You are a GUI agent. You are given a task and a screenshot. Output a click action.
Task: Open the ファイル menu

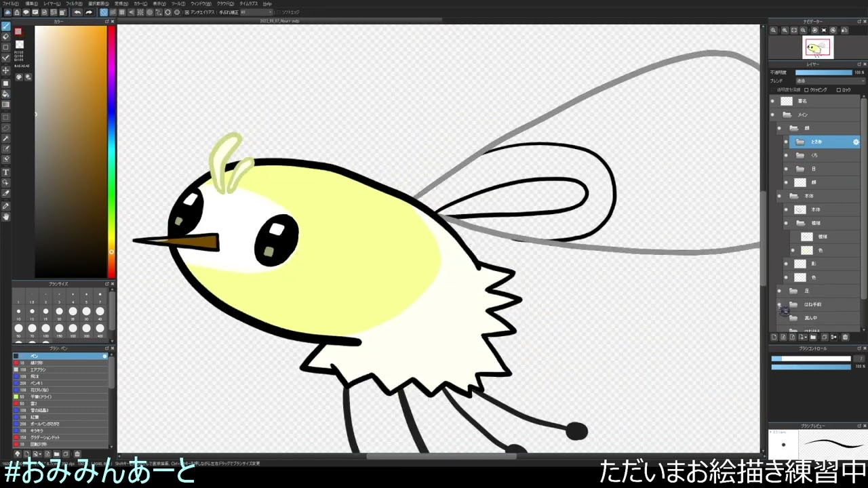click(9, 3)
